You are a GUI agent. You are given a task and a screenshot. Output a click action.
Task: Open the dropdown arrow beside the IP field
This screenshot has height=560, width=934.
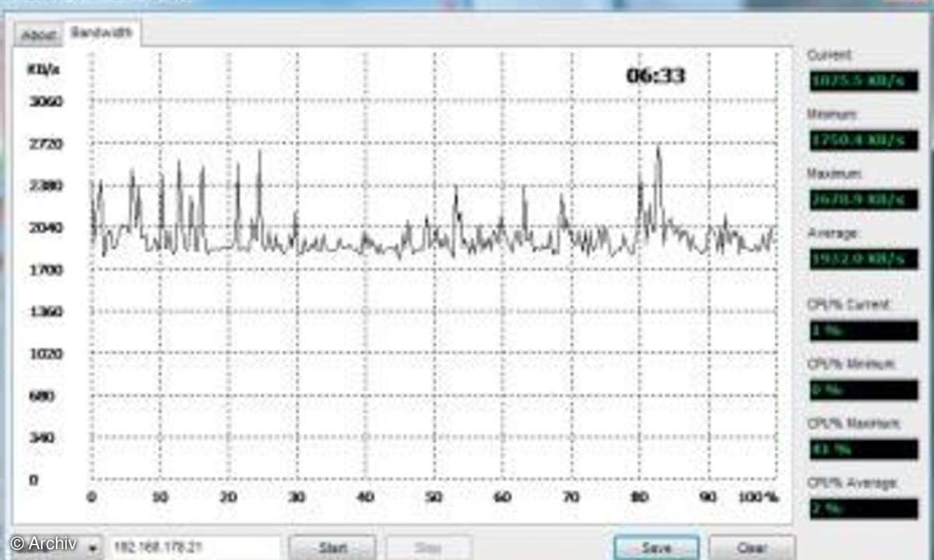click(x=92, y=547)
